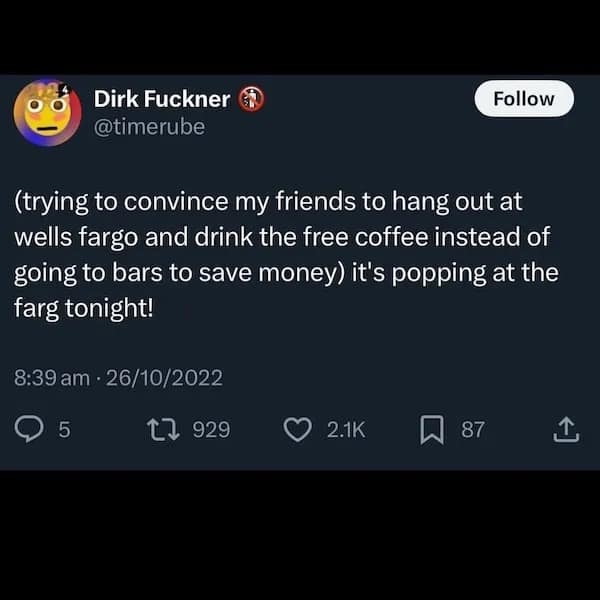Bookmark the tweet with the bookmark icon
Screen dimensions: 600x600
coord(432,430)
